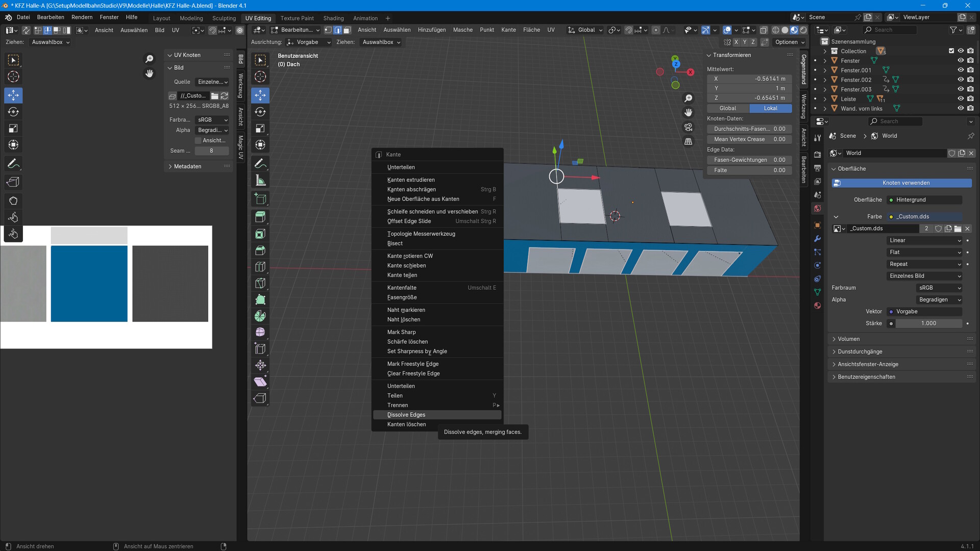Select the Grab tool in UV editor
The width and height of the screenshot is (980, 551).
13,201
